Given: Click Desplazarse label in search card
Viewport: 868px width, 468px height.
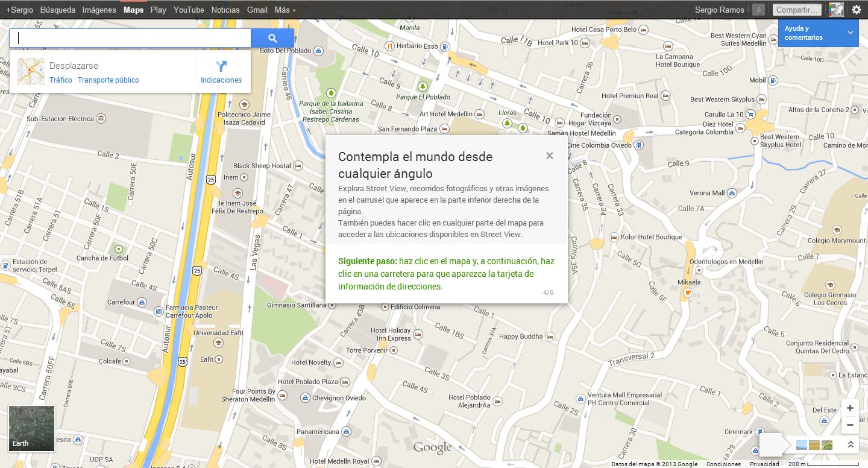Looking at the screenshot, I should tap(74, 66).
